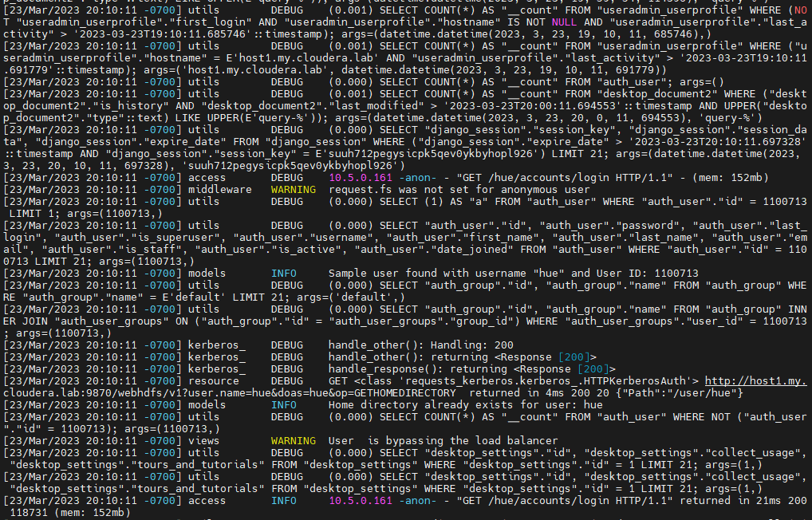Click IP 10.5.0.161 on INFO access line
Screen dimensions: 812x520
[361, 501]
